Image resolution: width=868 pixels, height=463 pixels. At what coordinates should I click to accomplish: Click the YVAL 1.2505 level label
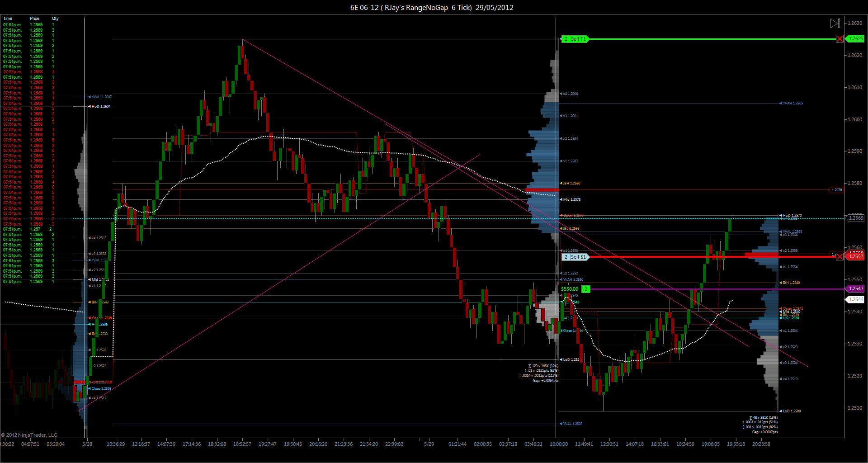click(x=571, y=424)
